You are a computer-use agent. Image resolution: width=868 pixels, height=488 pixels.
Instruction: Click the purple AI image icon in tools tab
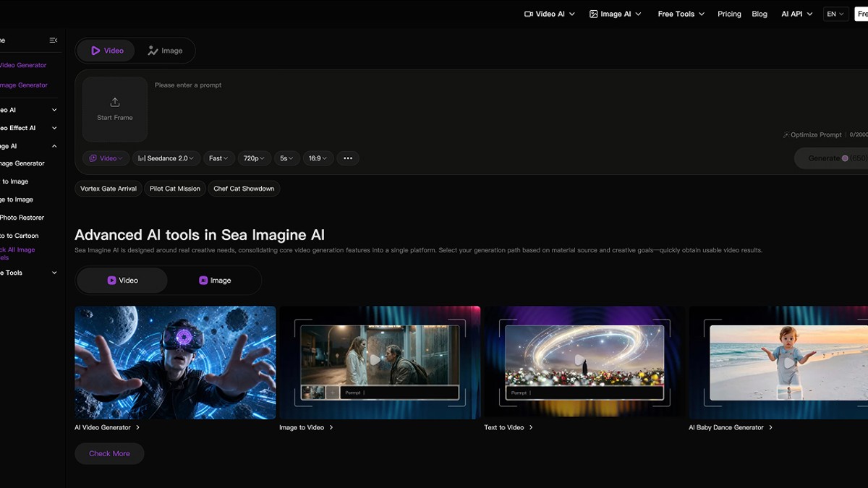click(203, 281)
